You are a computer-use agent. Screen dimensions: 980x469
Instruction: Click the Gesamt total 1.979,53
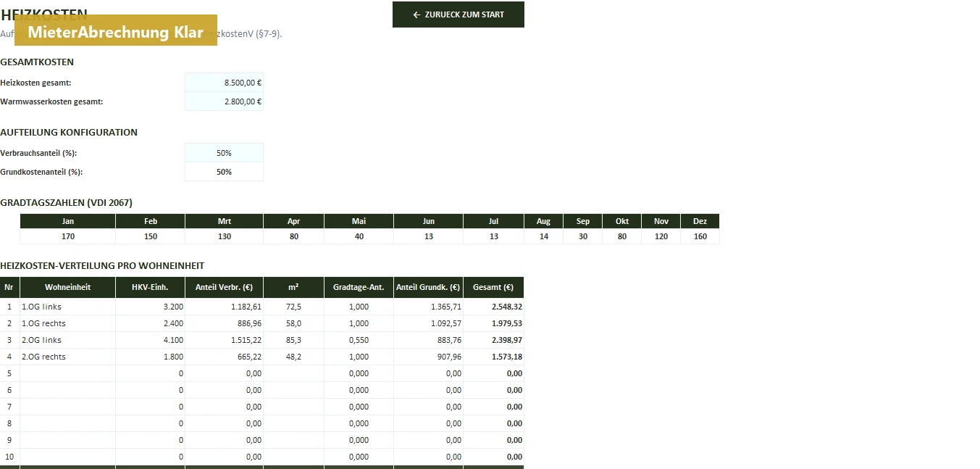(494, 323)
